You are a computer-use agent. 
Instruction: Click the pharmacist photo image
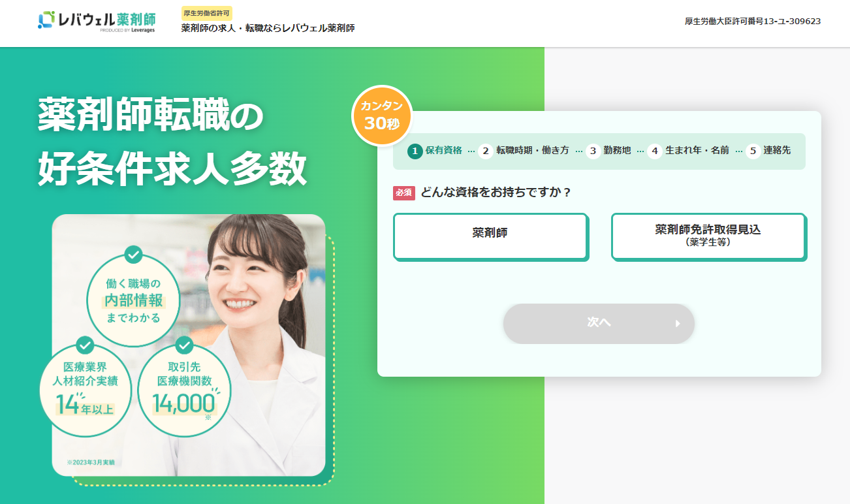coord(189,345)
